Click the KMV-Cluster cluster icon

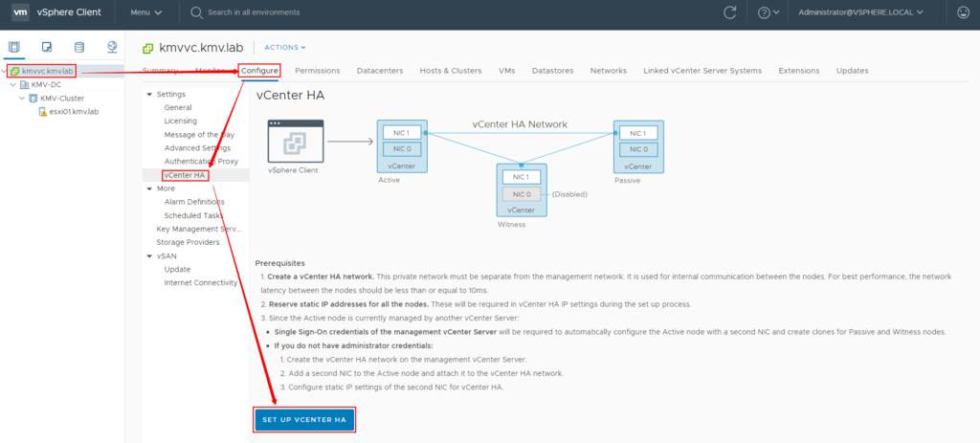tap(33, 99)
